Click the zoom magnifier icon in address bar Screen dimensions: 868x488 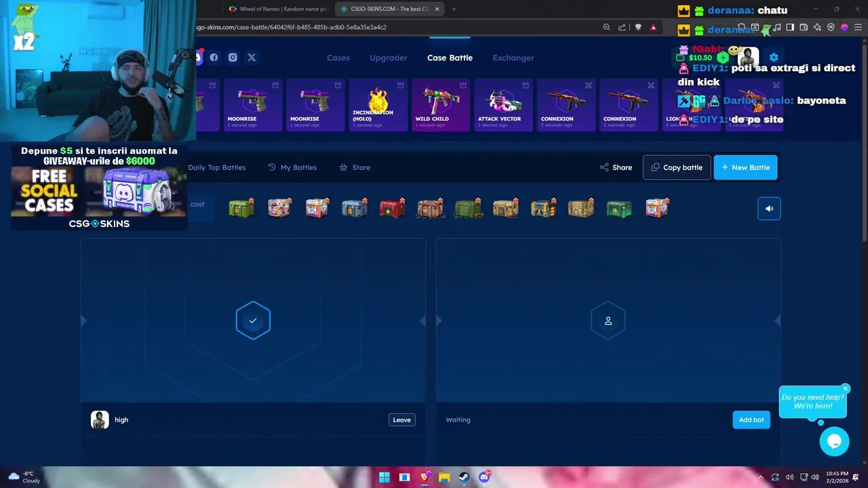tap(606, 27)
